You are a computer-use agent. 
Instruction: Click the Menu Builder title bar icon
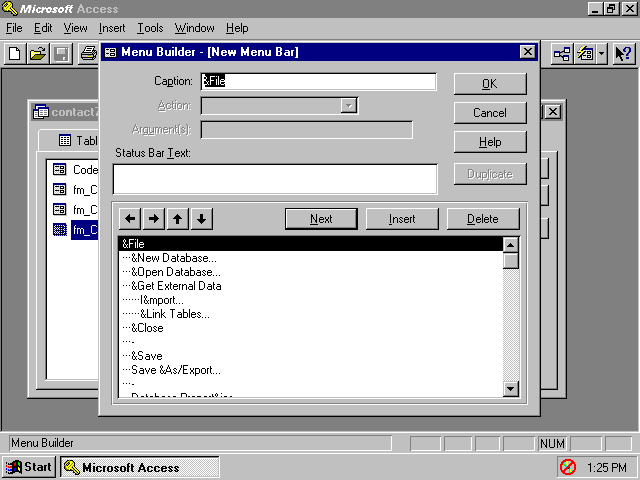111,52
